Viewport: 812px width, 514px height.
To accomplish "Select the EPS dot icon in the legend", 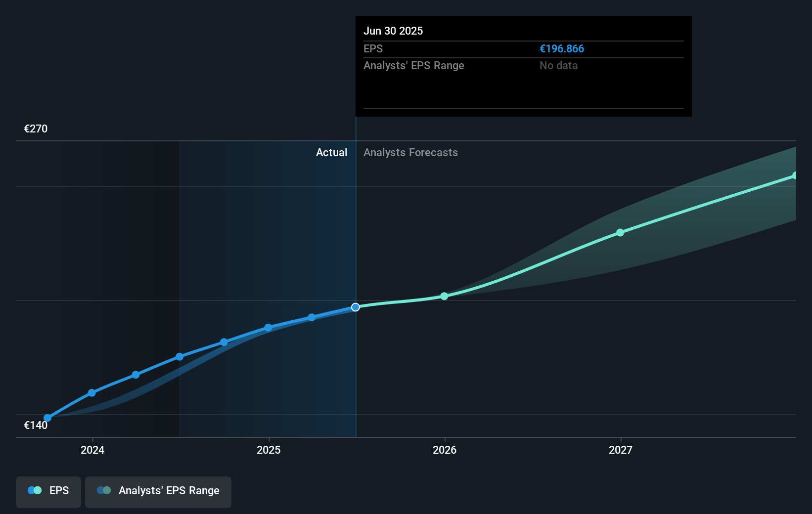I will click(x=34, y=490).
